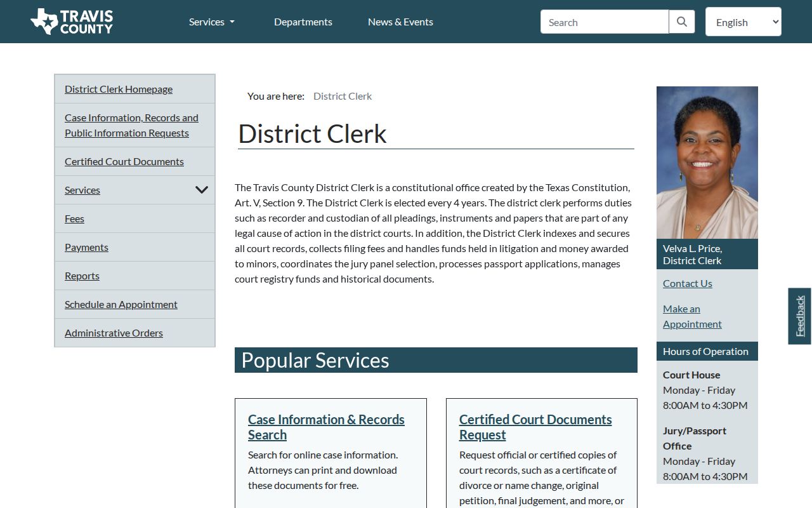
Task: Click the search magnifier button
Action: tap(682, 22)
